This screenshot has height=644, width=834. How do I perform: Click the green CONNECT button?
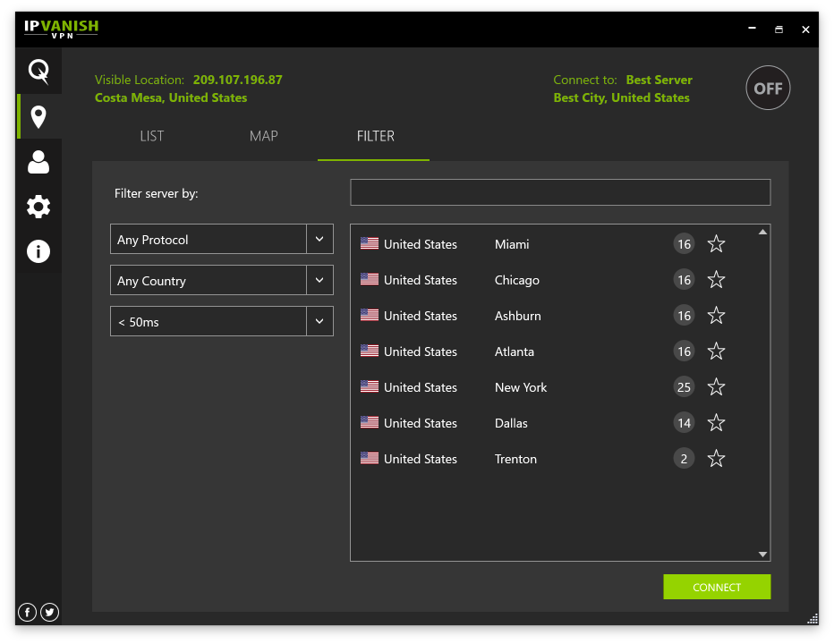click(x=717, y=587)
